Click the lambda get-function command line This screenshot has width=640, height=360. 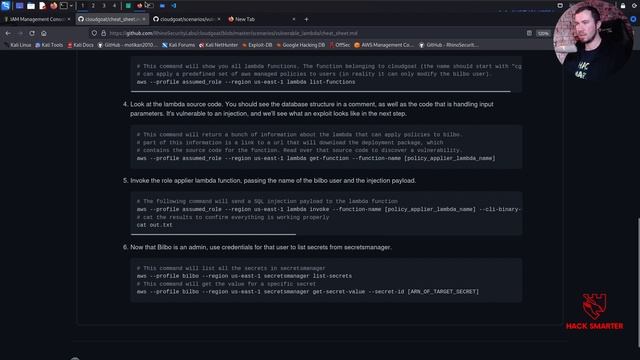[x=316, y=158]
